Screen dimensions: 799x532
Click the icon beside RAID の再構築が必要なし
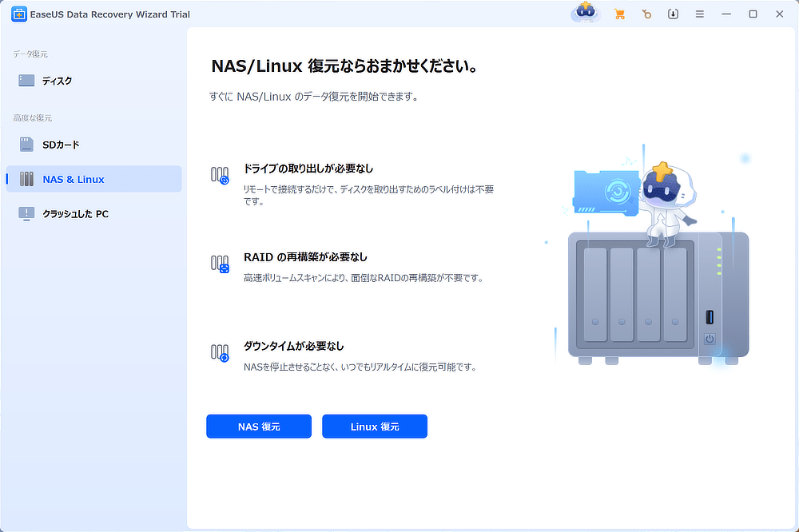click(220, 264)
